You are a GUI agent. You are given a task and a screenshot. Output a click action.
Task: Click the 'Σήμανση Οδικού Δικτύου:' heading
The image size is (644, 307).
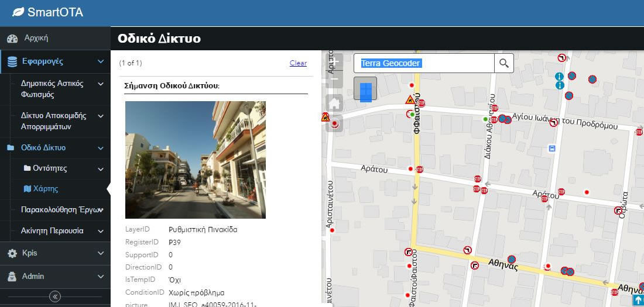[172, 86]
